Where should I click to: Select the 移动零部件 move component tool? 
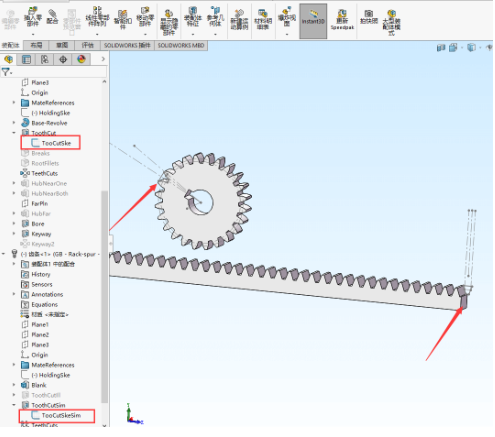click(x=145, y=17)
